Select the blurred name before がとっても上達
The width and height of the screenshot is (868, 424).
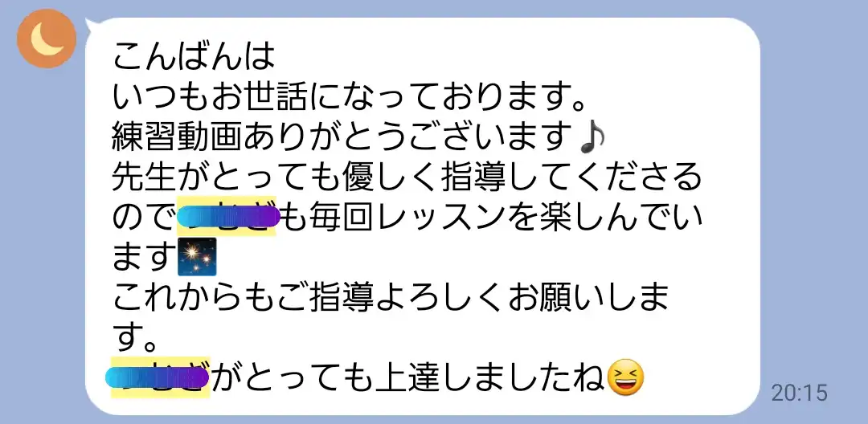point(158,377)
